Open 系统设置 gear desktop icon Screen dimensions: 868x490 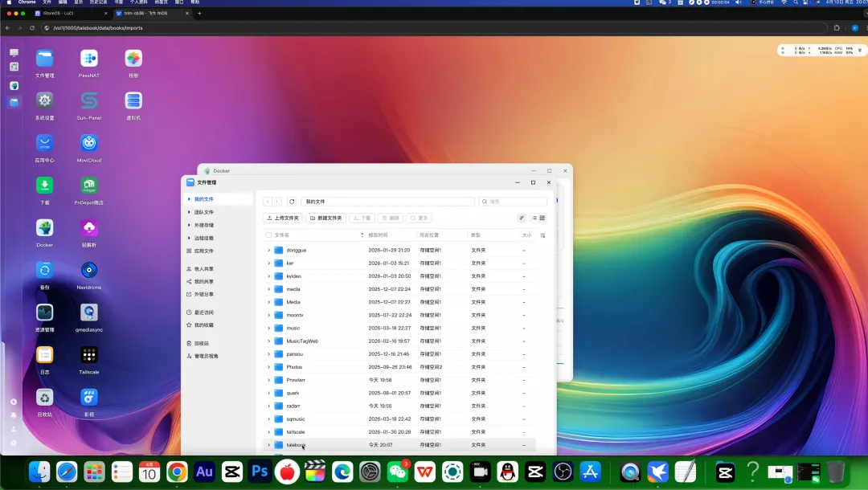point(45,100)
